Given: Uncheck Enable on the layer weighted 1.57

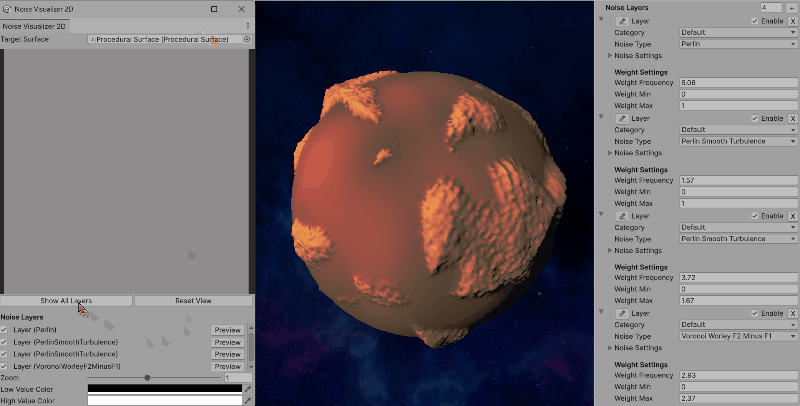Looking at the screenshot, I should coord(755,118).
